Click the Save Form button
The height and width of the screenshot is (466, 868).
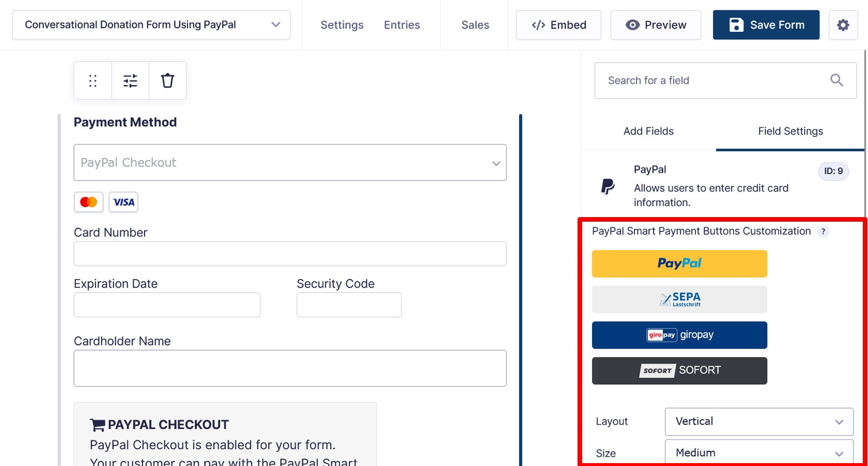(766, 25)
